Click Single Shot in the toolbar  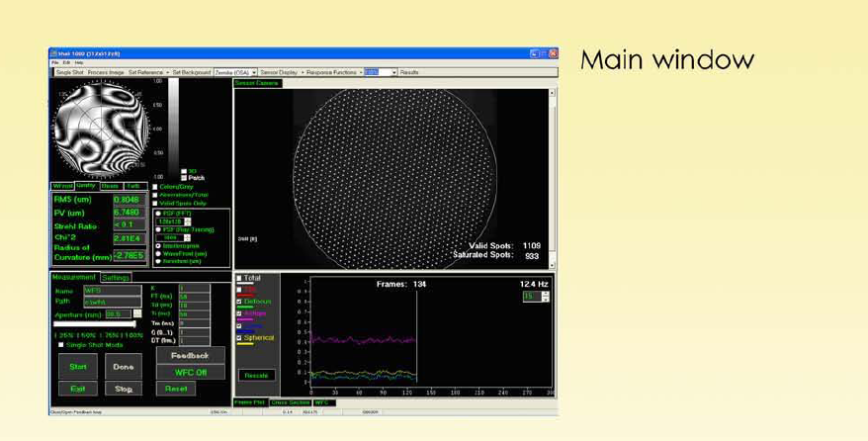[x=69, y=72]
